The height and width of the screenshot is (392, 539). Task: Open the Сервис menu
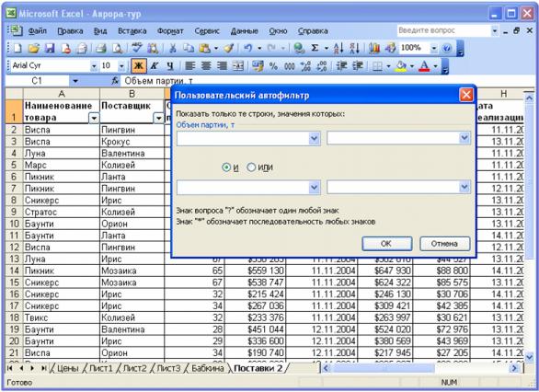coord(207,31)
